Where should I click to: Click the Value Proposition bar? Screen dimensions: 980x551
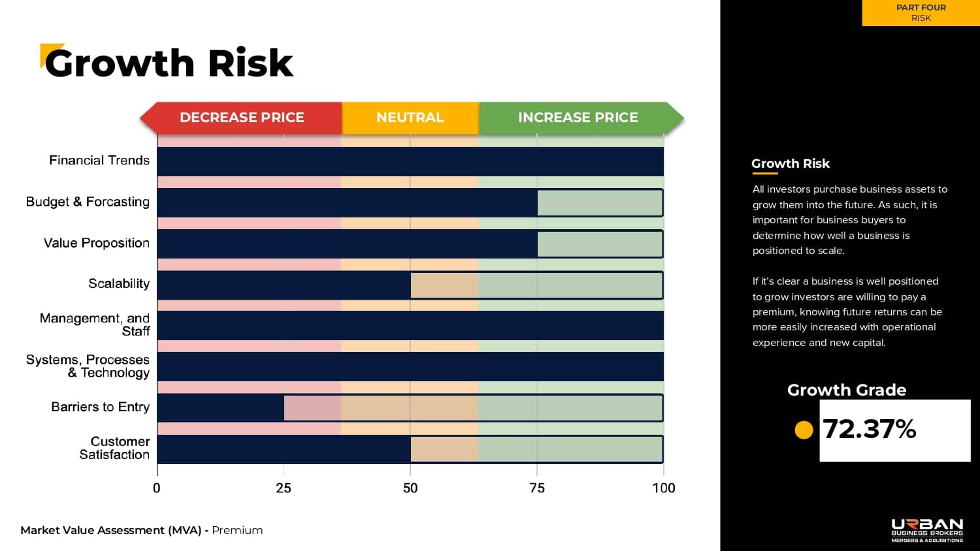pyautogui.click(x=347, y=244)
